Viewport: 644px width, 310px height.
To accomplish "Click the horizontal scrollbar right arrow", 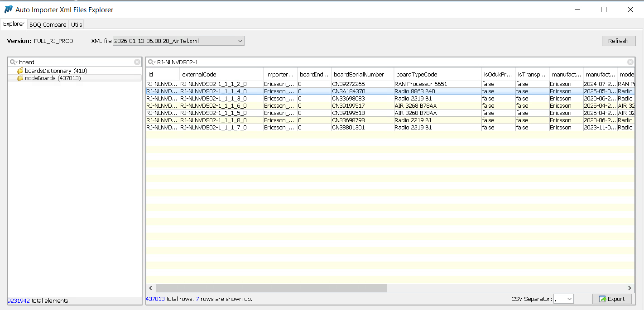I will pyautogui.click(x=630, y=288).
